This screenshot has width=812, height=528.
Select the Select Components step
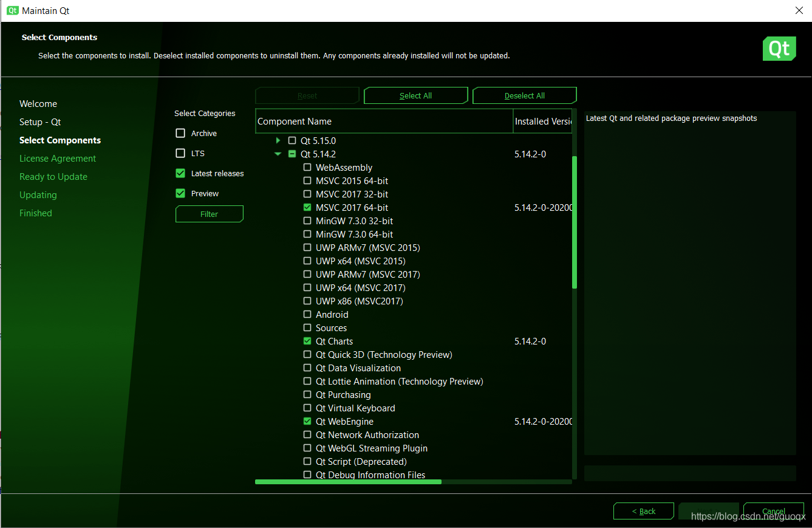point(60,140)
